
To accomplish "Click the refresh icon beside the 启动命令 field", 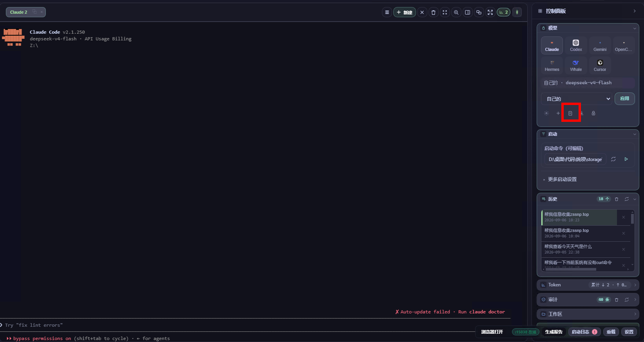I will tap(613, 159).
